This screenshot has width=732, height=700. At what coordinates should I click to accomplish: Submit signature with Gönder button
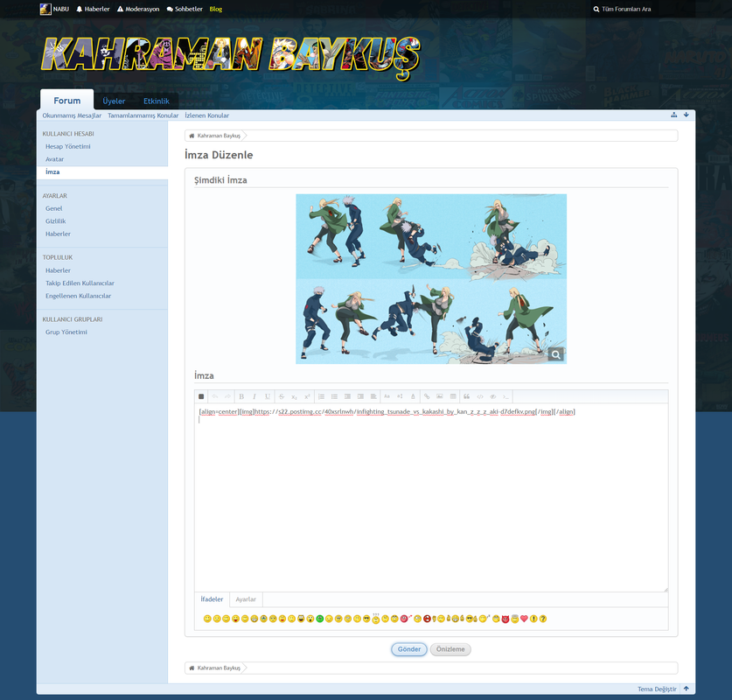coord(409,649)
